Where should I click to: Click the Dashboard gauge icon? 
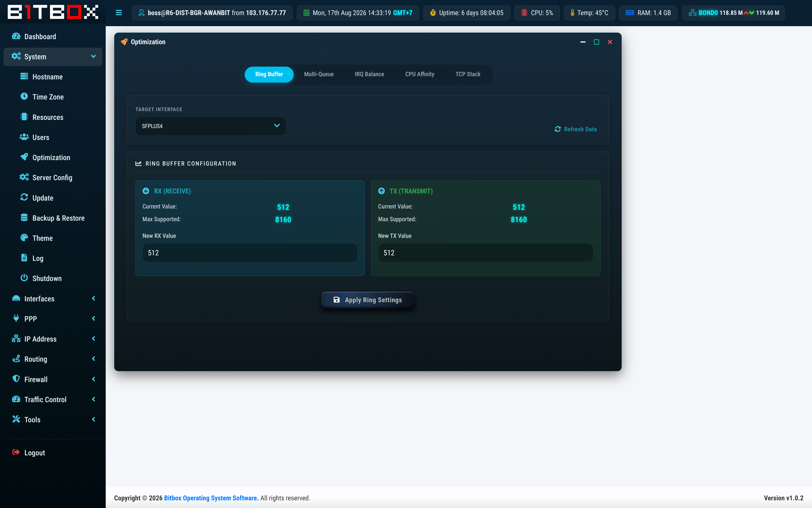pos(16,36)
